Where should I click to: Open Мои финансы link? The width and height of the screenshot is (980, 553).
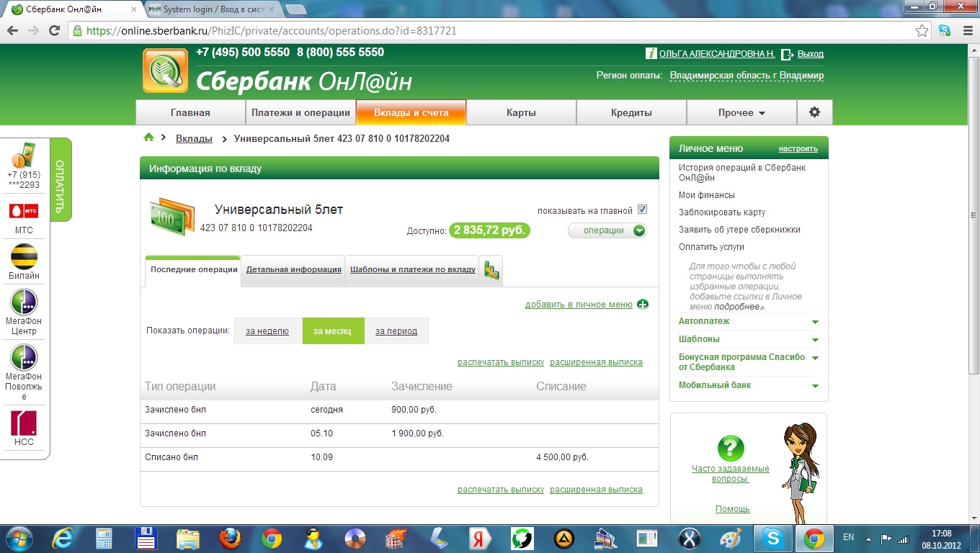click(707, 195)
